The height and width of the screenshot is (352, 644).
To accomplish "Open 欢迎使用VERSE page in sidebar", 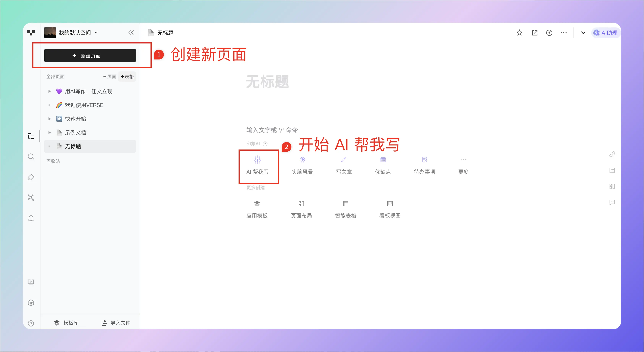I will (x=84, y=105).
